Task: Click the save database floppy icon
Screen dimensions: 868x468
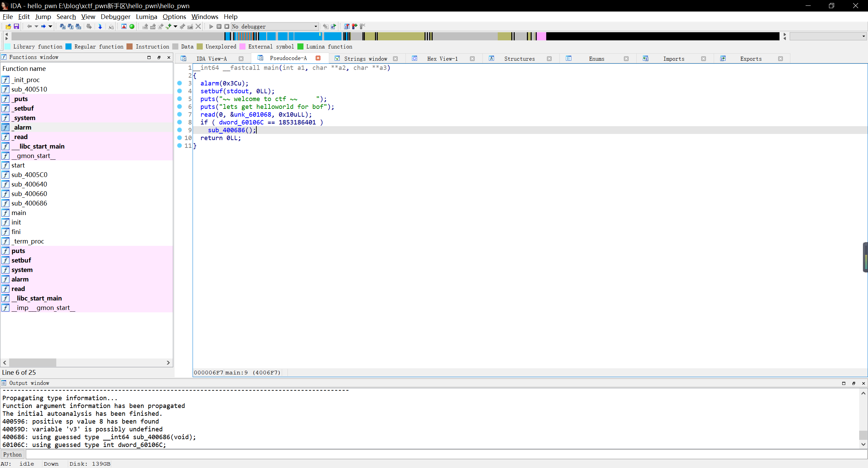Action: 16,26
